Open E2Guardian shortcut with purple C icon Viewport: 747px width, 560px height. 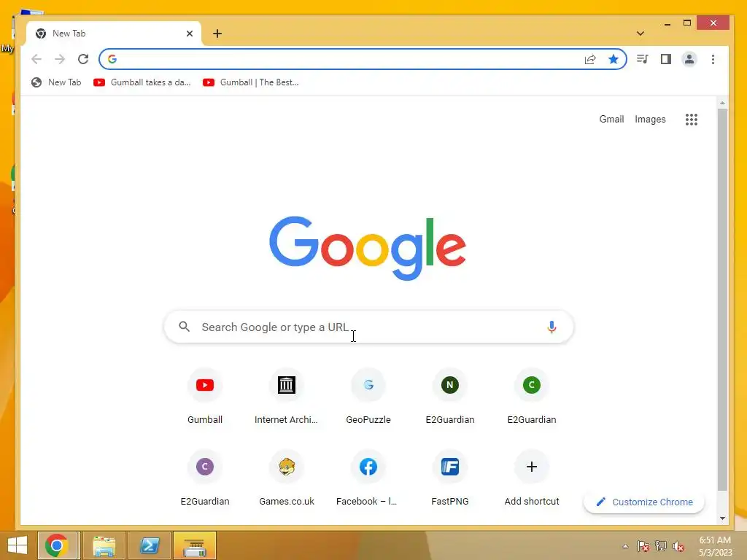pyautogui.click(x=205, y=478)
